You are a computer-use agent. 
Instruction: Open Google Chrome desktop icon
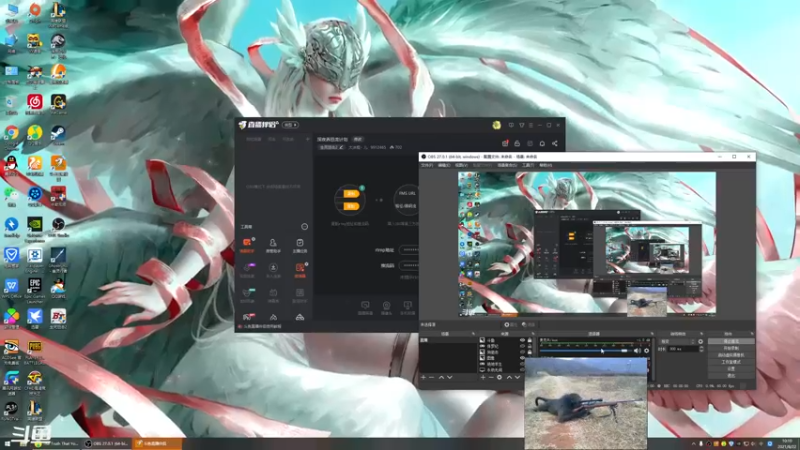coord(11,134)
